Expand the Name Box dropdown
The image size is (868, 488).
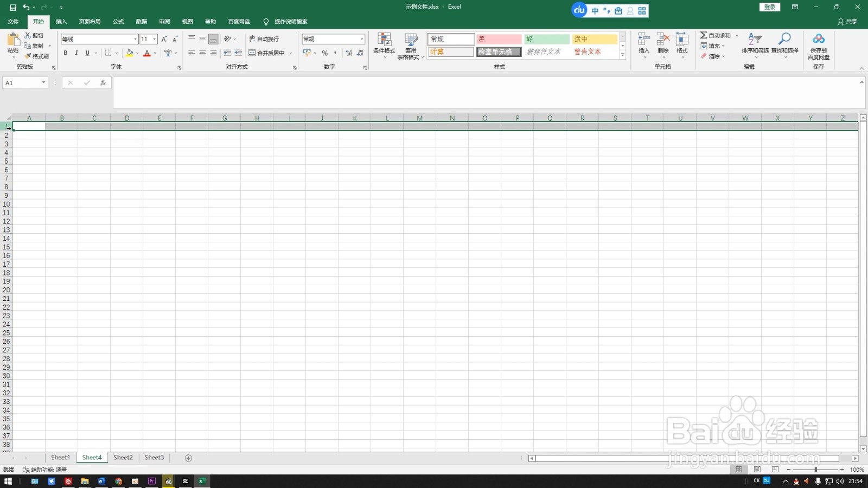pos(43,82)
